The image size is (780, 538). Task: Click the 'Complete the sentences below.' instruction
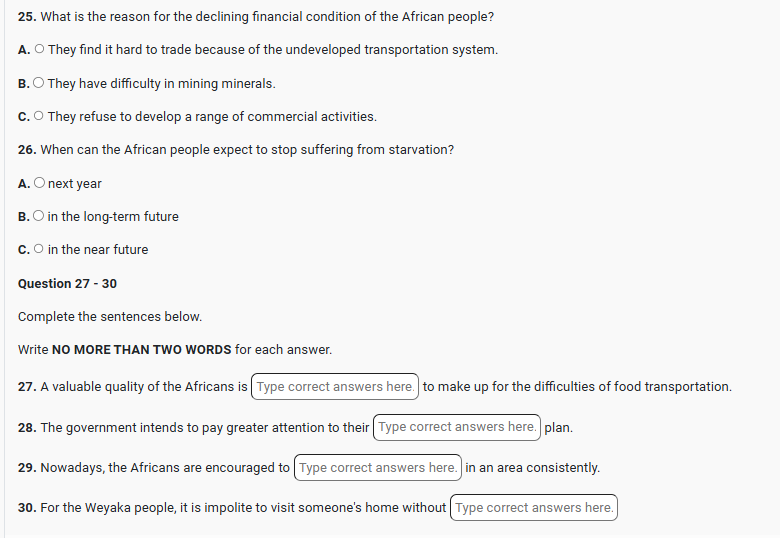click(x=110, y=316)
